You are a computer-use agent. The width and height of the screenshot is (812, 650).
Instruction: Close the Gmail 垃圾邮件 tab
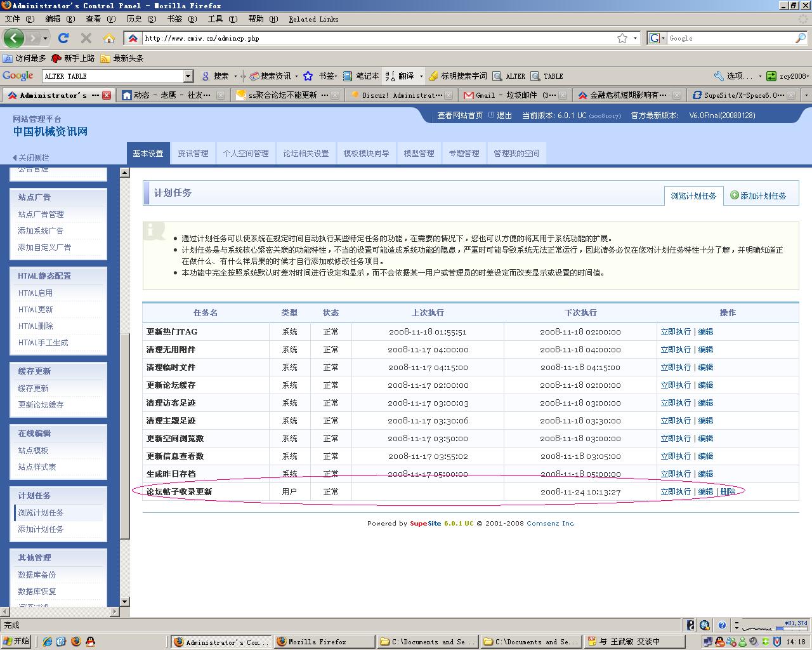pyautogui.click(x=563, y=95)
